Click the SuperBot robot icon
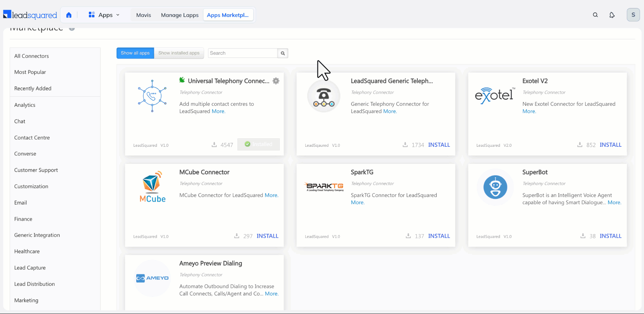The width and height of the screenshot is (644, 314). pyautogui.click(x=495, y=187)
